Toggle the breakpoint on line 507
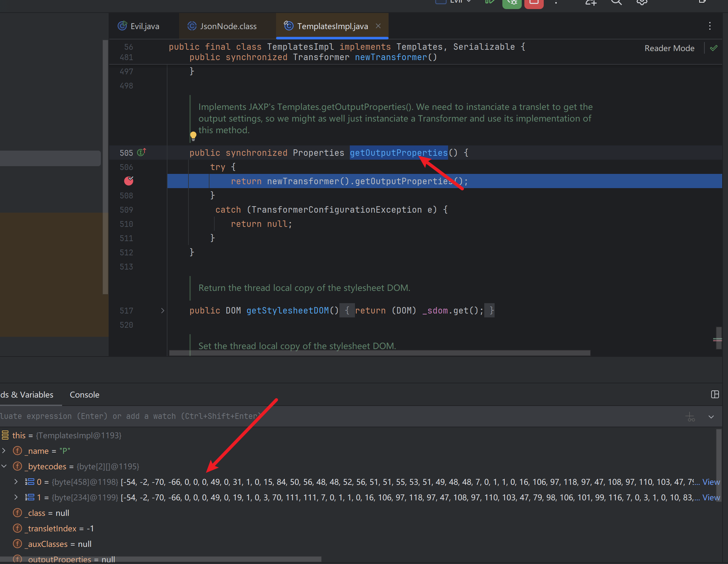This screenshot has height=564, width=728. click(129, 181)
